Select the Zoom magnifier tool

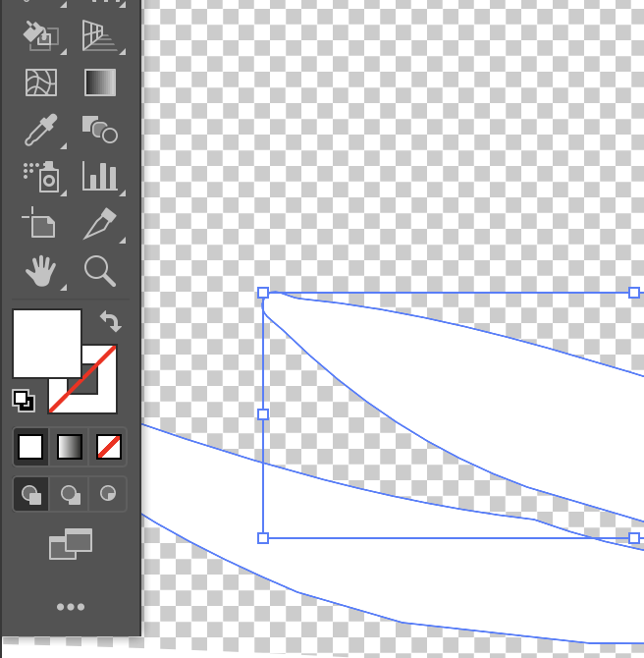click(100, 270)
